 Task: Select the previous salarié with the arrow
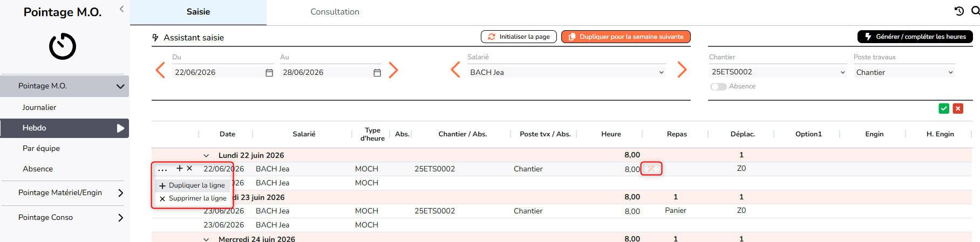click(455, 70)
